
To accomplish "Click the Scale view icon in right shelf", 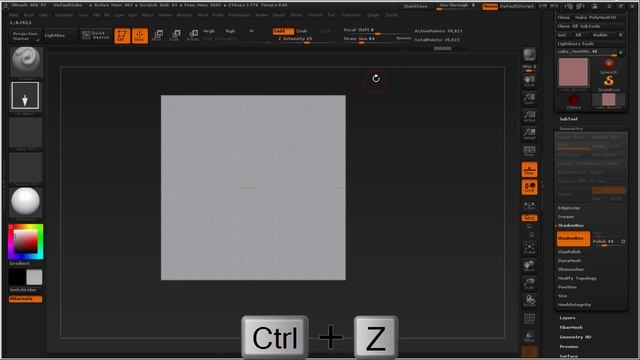I will click(x=529, y=283).
